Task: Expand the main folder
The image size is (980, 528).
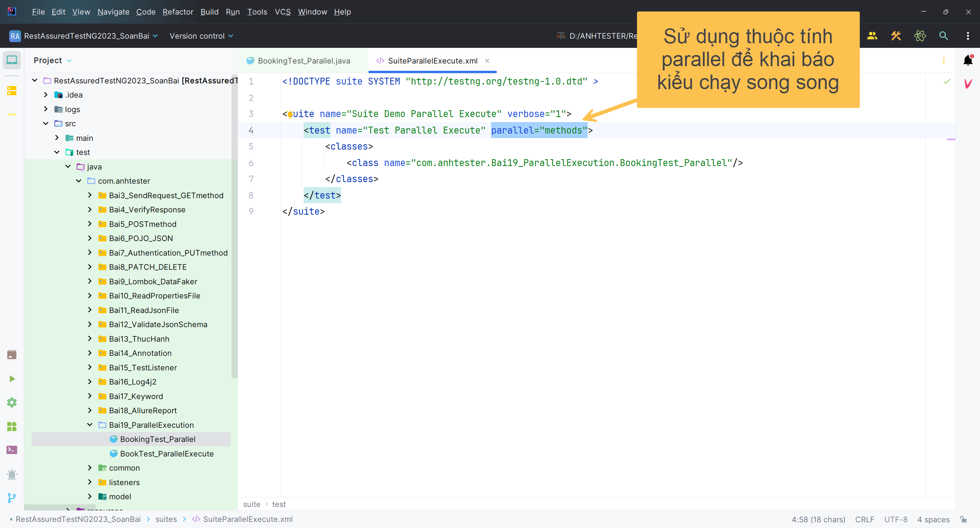Action: [x=57, y=138]
